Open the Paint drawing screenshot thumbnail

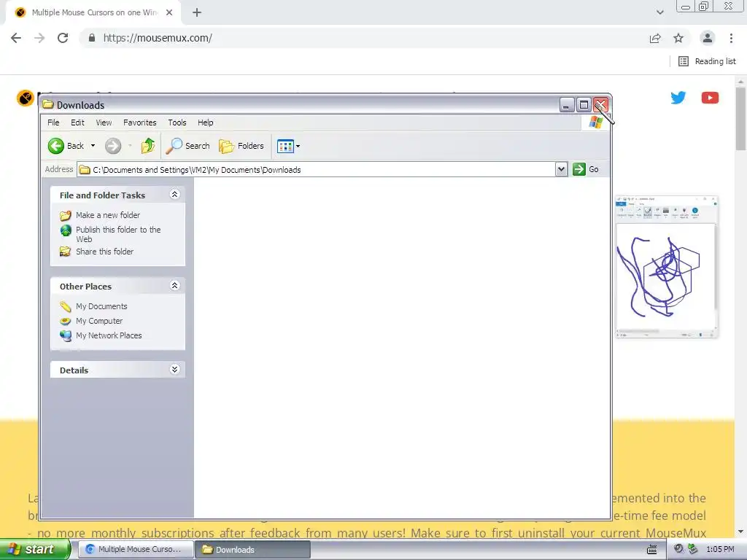tap(667, 267)
